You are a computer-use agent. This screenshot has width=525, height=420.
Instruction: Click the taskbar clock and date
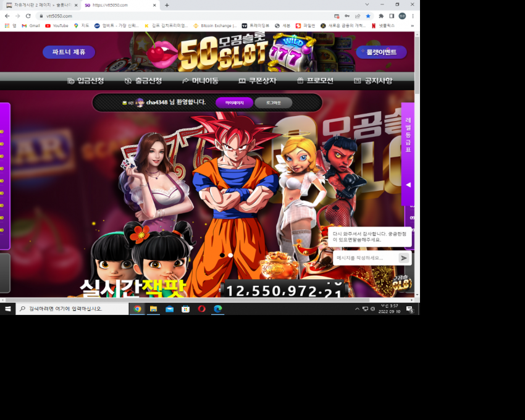pyautogui.click(x=389, y=309)
